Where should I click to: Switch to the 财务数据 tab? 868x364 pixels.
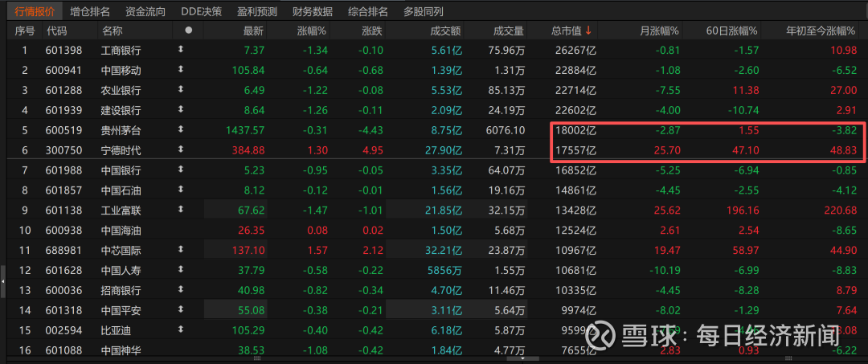coord(313,11)
